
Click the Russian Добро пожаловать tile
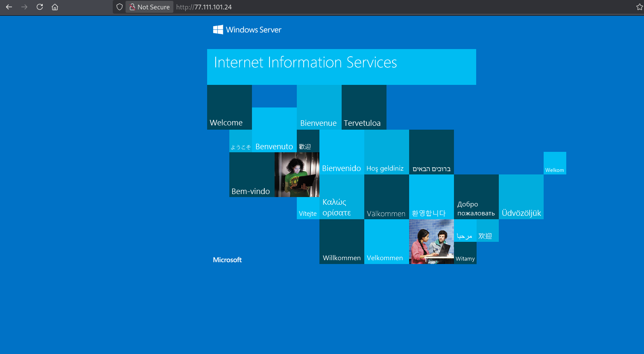coord(476,197)
